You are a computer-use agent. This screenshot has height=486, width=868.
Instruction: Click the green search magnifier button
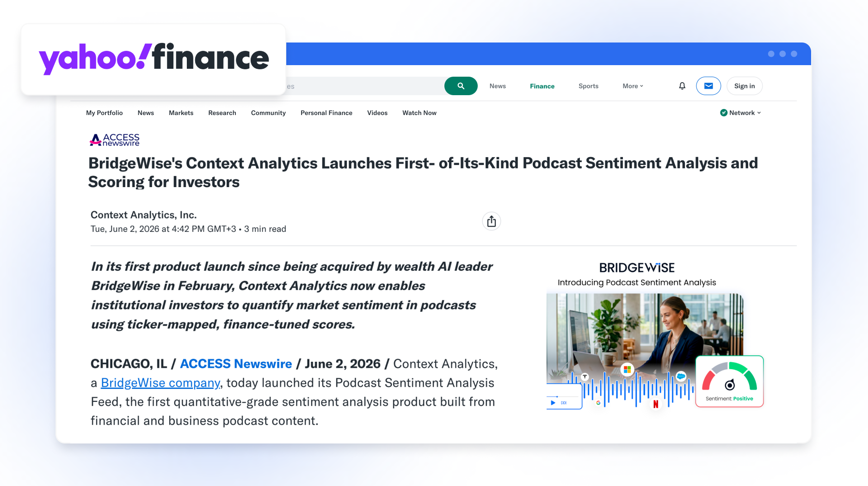pyautogui.click(x=461, y=86)
